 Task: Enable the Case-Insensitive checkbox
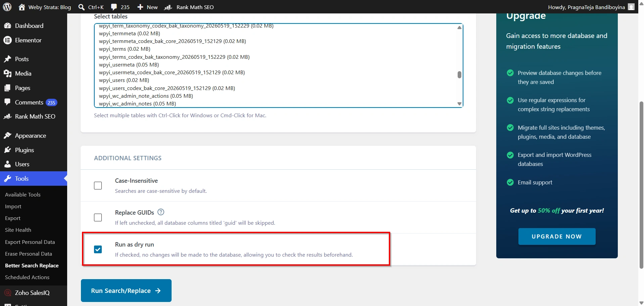[x=98, y=185]
